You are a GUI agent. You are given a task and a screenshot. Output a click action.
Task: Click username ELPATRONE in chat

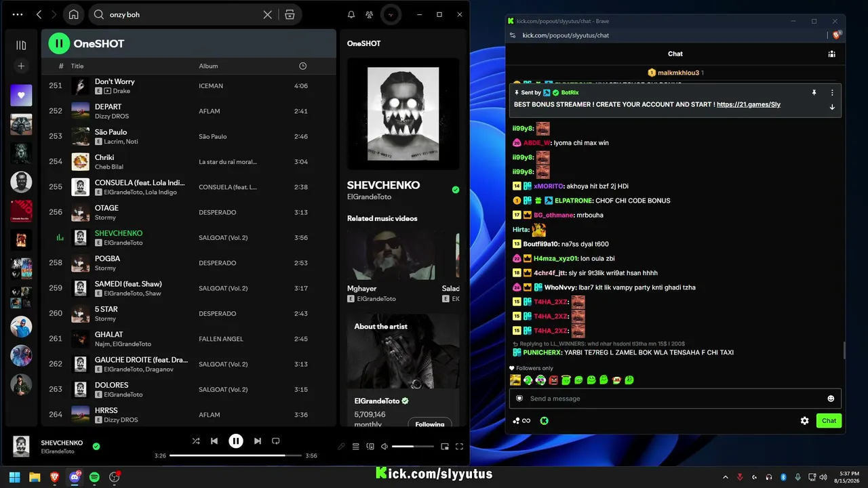click(x=574, y=201)
